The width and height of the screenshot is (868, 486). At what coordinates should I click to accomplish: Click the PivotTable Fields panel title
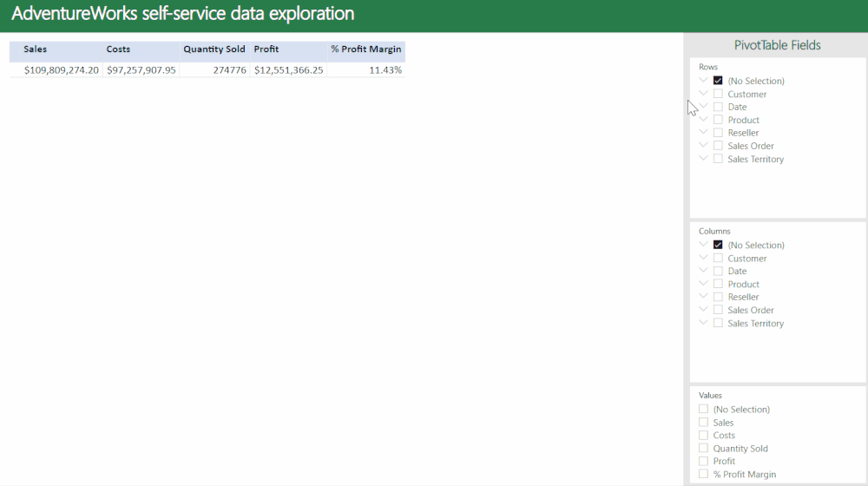[x=777, y=45]
